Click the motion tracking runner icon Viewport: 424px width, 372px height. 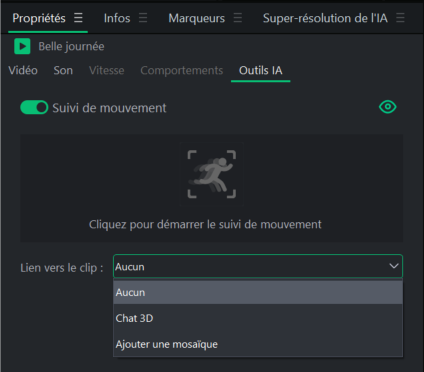click(212, 174)
